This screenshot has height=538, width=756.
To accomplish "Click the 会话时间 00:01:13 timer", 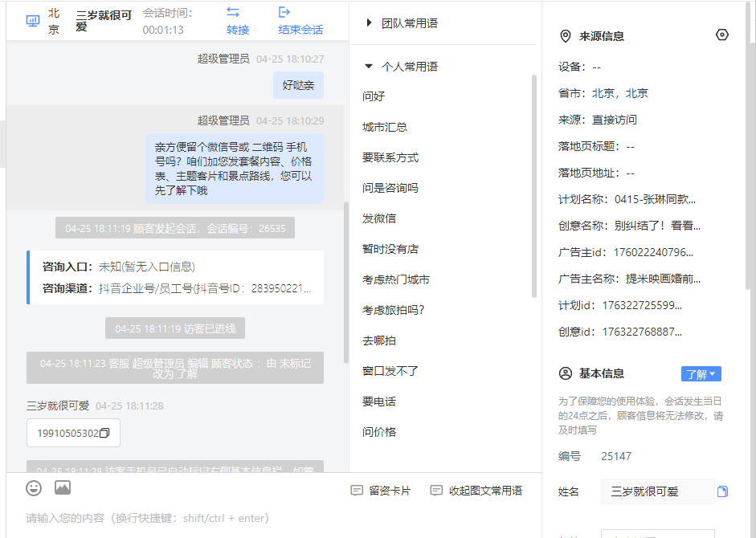I will point(167,21).
